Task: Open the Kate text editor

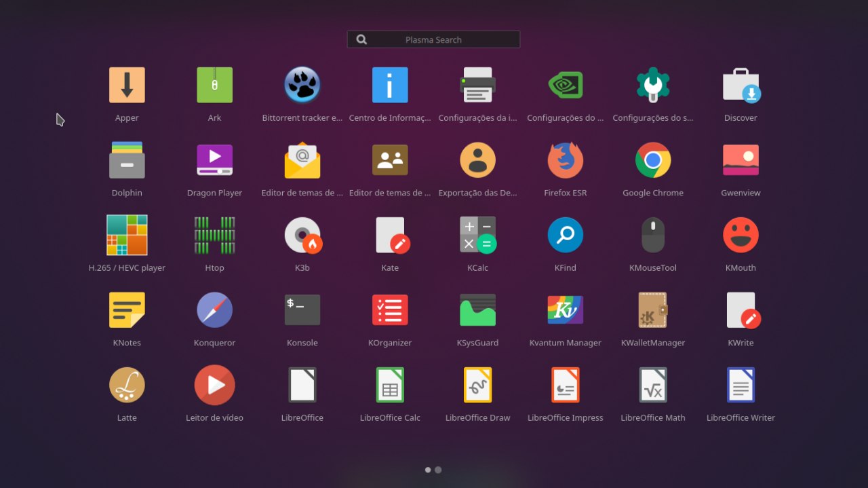Action: [x=393, y=235]
